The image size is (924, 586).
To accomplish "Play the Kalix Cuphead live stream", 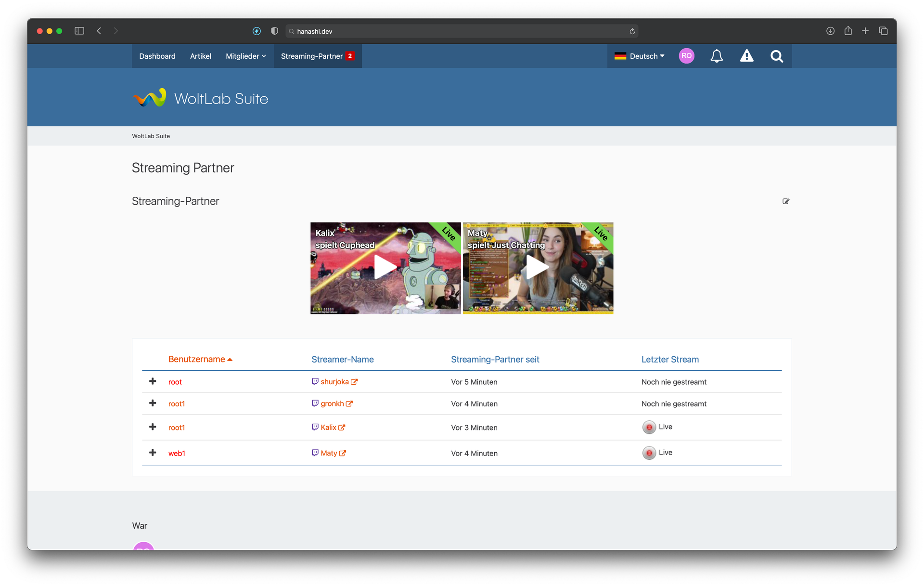I will [x=385, y=268].
